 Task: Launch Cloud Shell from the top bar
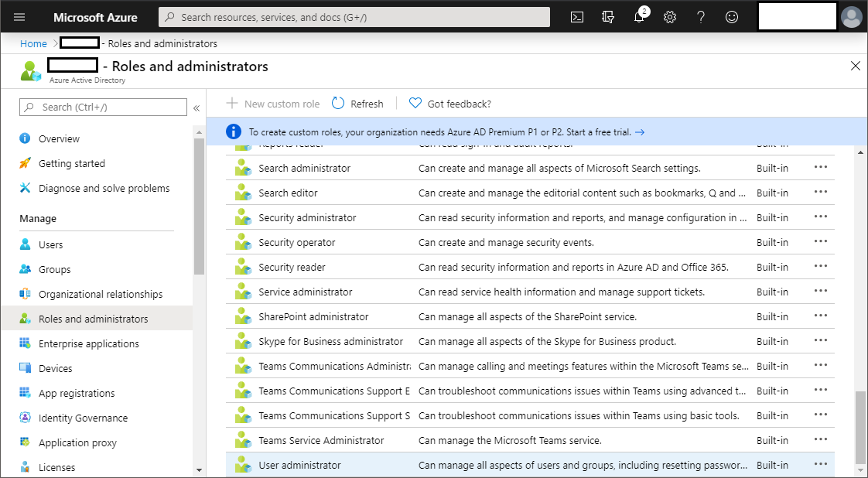point(577,17)
